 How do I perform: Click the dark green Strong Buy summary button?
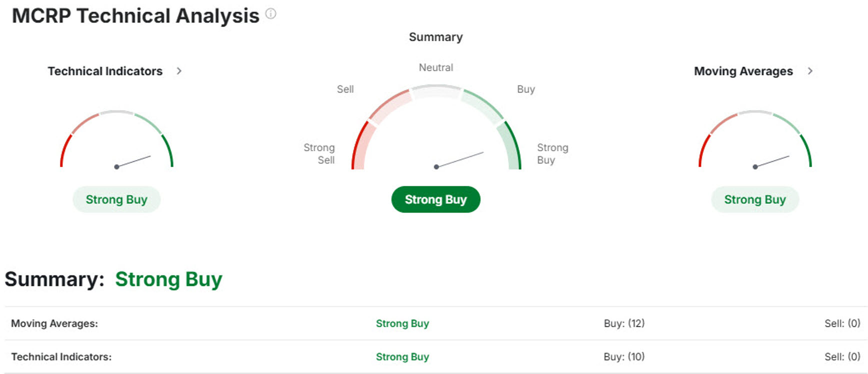point(435,200)
